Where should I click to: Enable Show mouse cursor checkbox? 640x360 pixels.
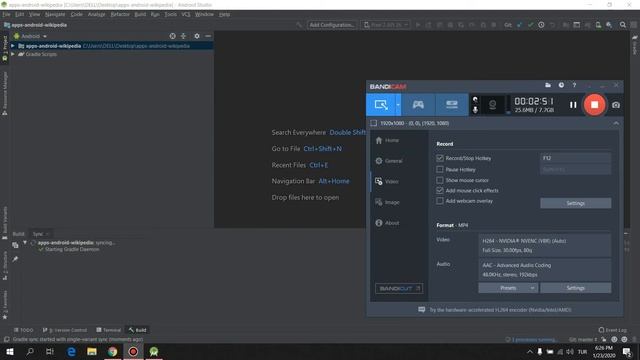pyautogui.click(x=440, y=180)
